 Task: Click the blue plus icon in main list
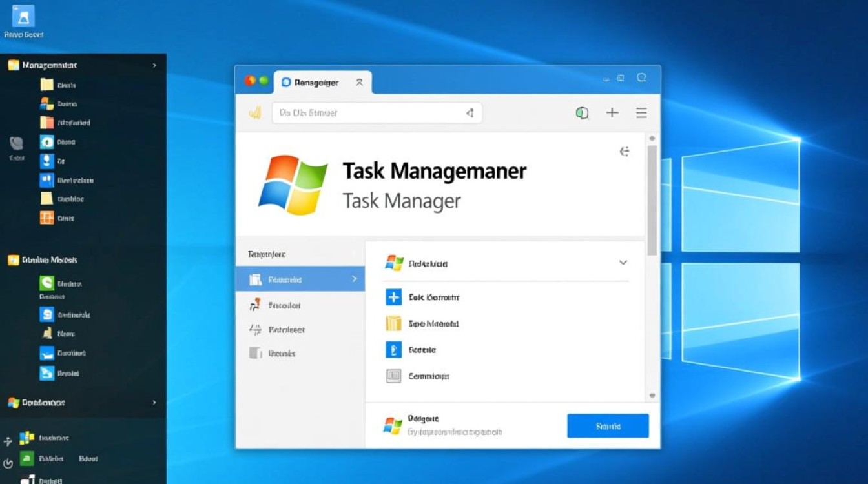click(393, 297)
